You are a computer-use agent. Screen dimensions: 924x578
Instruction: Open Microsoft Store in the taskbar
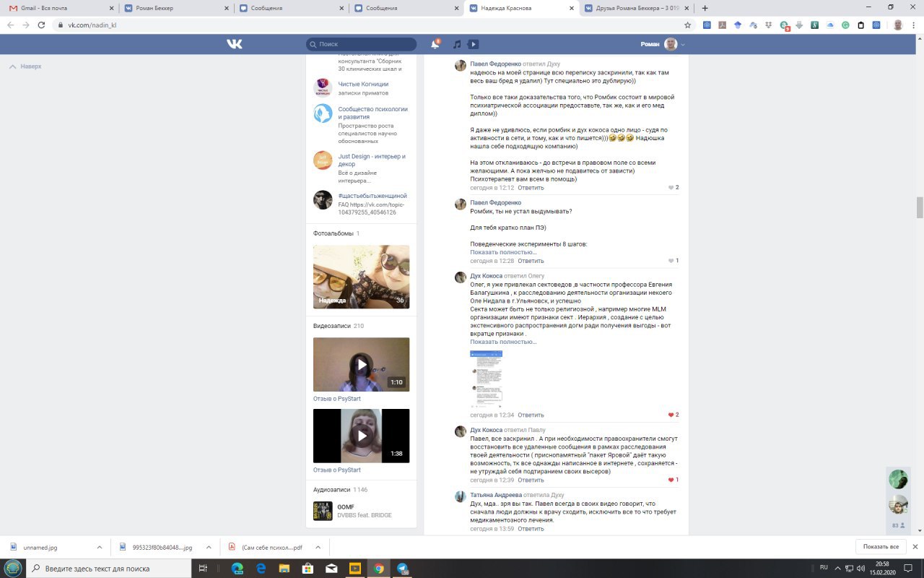[307, 569]
